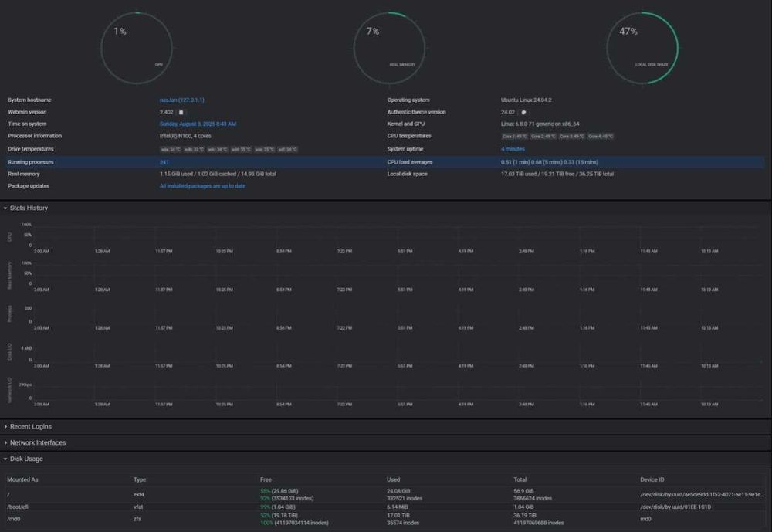
Task: Click the 24.08 GiB used value
Action: tap(398, 491)
